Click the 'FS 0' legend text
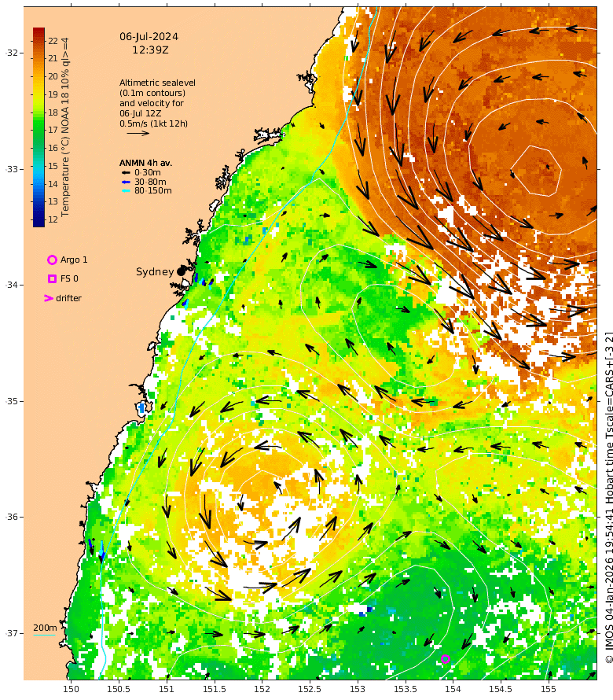 click(x=70, y=278)
